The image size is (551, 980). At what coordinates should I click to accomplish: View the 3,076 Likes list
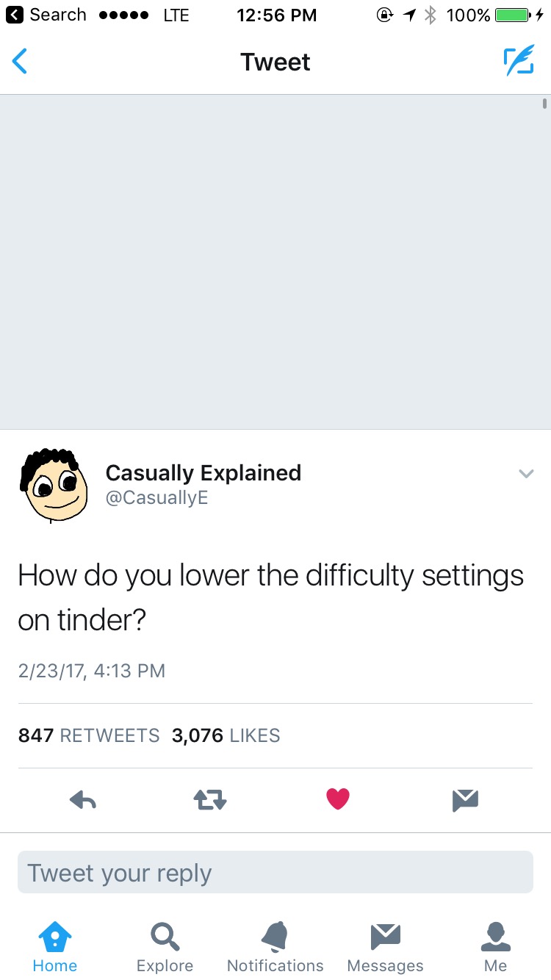point(226,735)
